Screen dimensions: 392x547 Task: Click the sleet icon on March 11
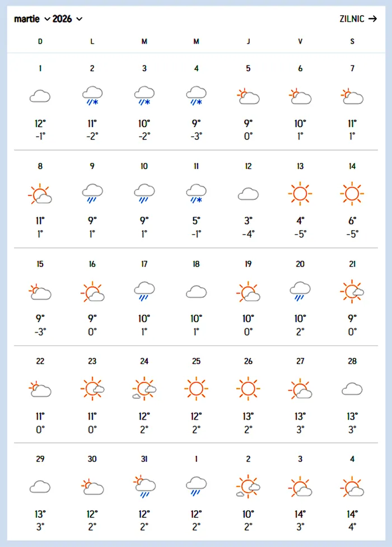(x=196, y=193)
